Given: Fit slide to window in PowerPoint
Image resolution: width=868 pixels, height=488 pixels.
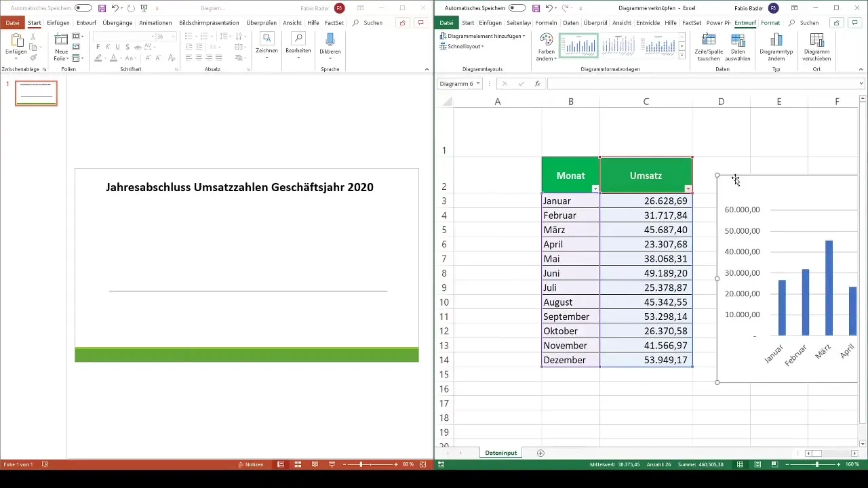Looking at the screenshot, I should click(x=423, y=464).
